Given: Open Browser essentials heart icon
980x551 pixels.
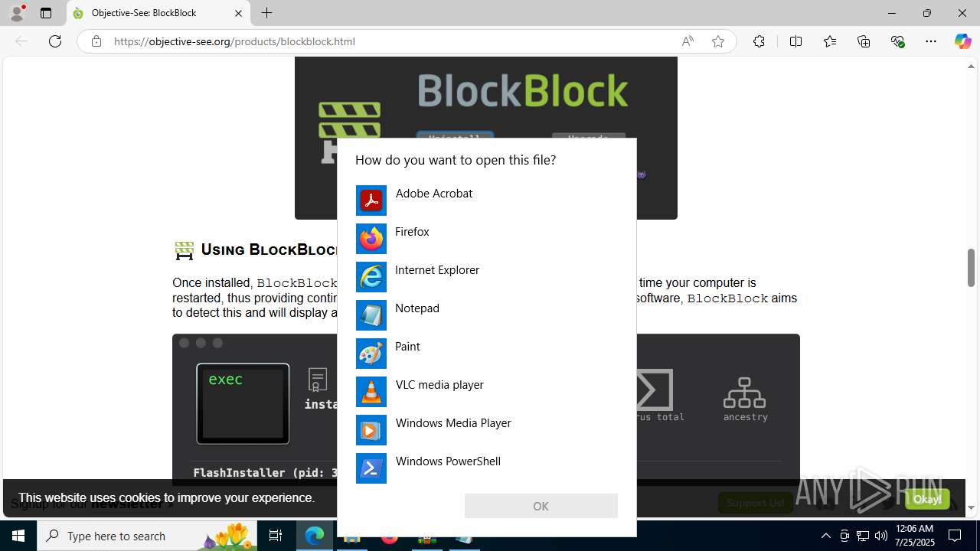Looking at the screenshot, I should click(897, 41).
